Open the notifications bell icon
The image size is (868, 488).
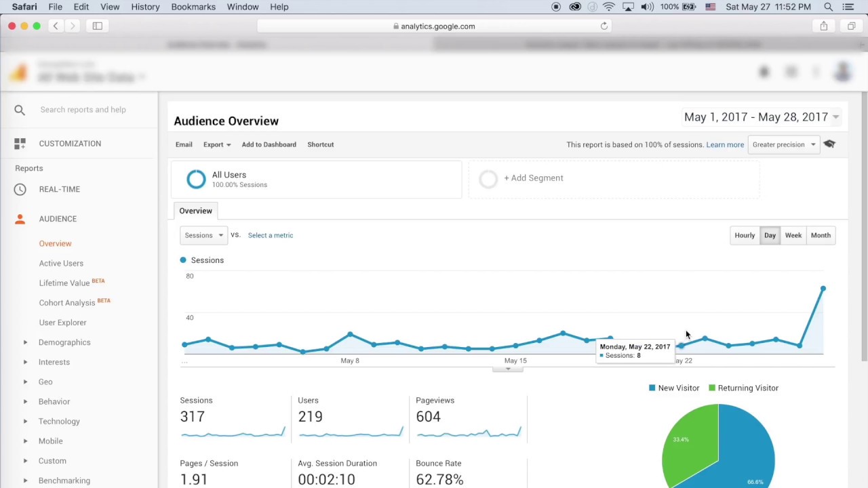[764, 72]
